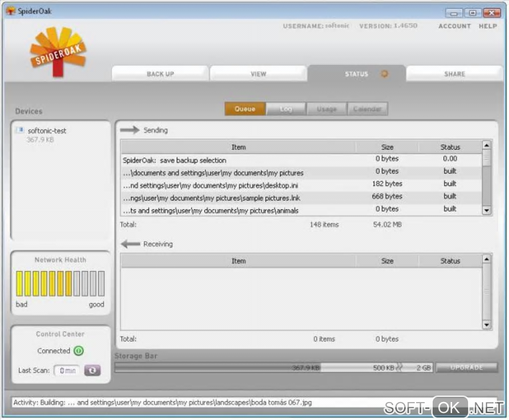Maximize the SpiderOak window
The height and width of the screenshot is (420, 509).
point(473,13)
